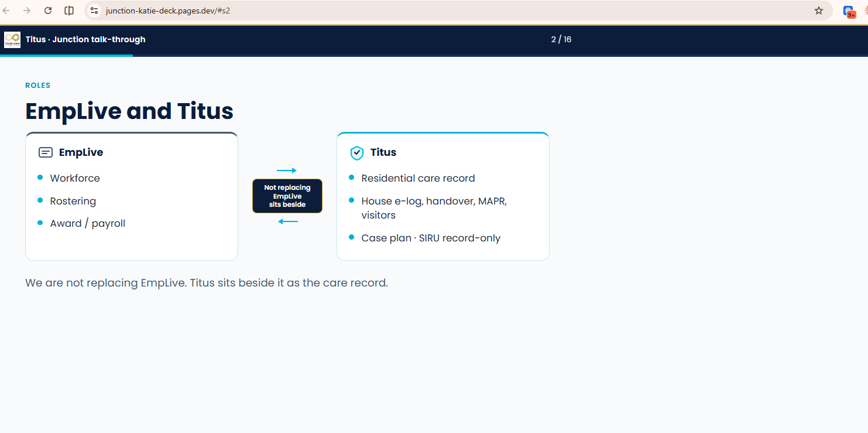Open the extension icon with 9+ badge
The image size is (868, 433).
tap(849, 11)
